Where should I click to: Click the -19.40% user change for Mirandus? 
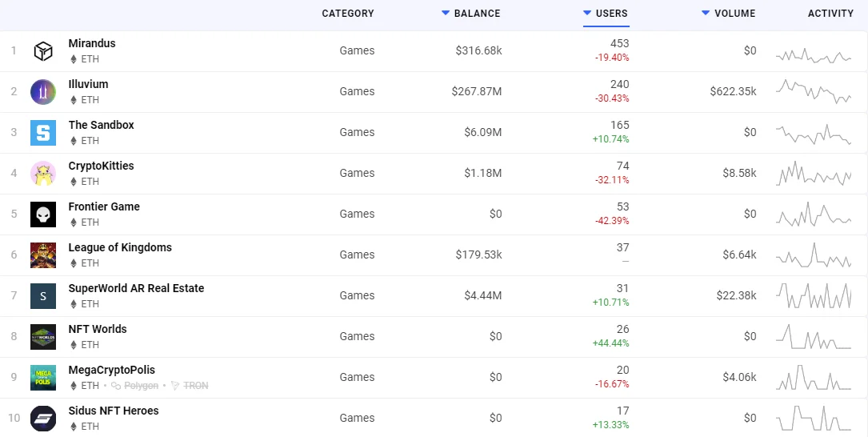pyautogui.click(x=612, y=58)
